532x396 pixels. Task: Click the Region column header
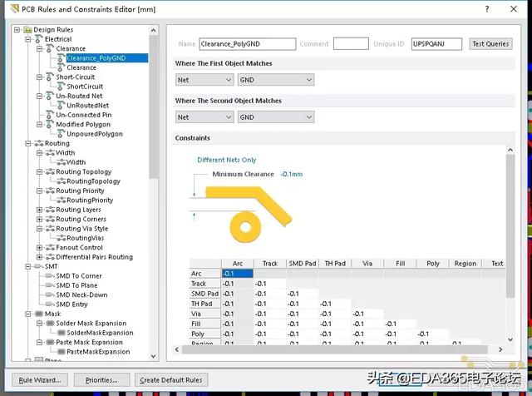(x=465, y=264)
